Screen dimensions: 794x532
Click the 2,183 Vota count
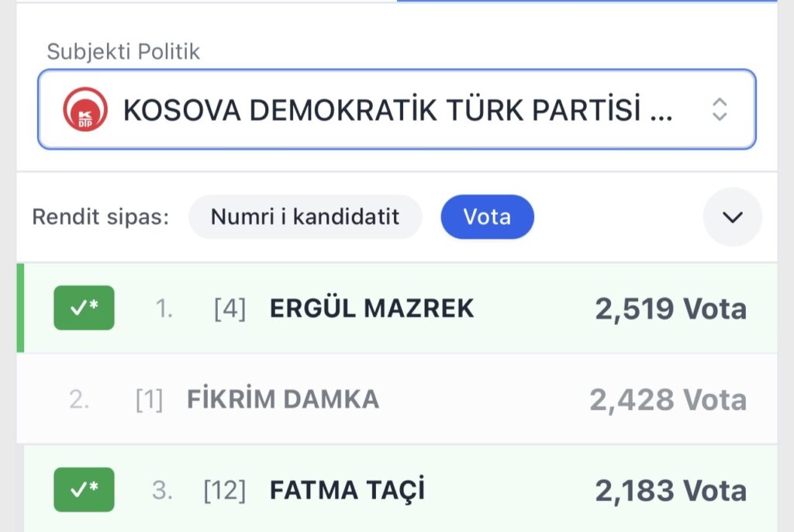(671, 490)
